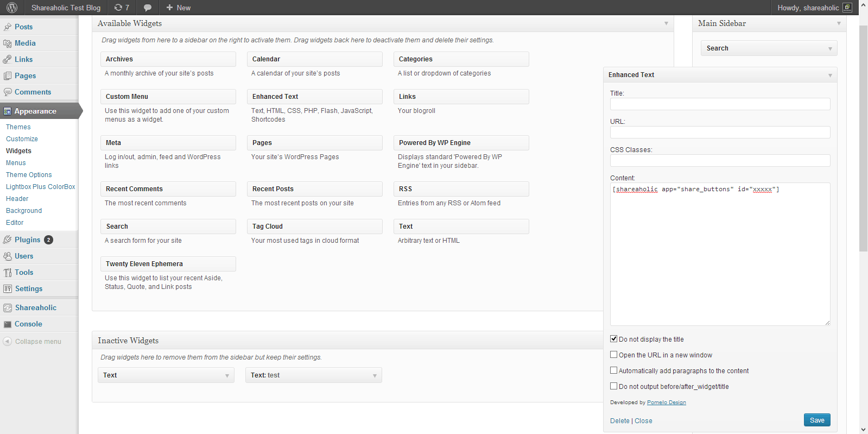Open Lightbox Plus ColorBox submenu item

[41, 187]
